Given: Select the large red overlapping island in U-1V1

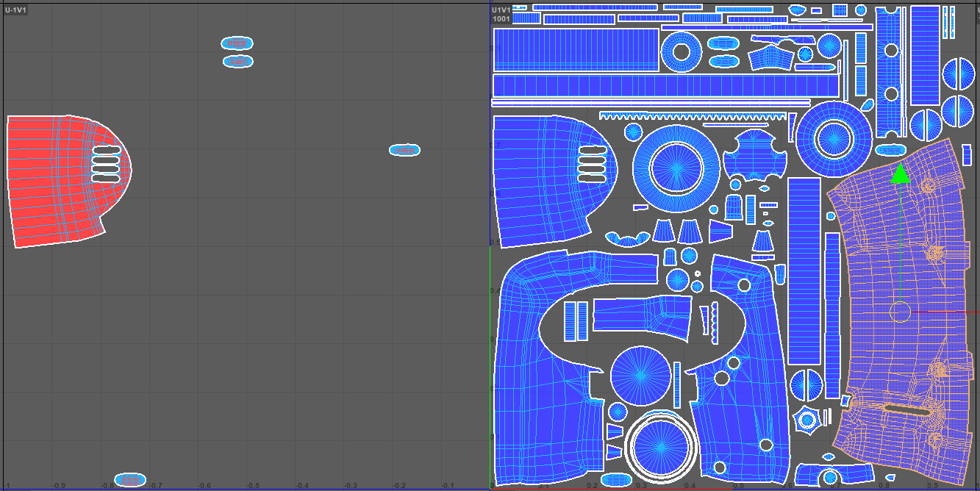Looking at the screenshot, I should pyautogui.click(x=51, y=180).
